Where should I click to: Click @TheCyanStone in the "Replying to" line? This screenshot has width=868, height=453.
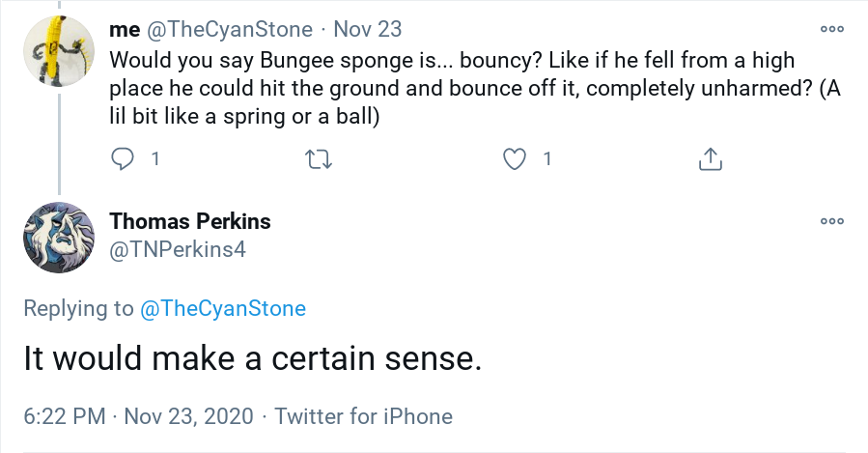[223, 309]
